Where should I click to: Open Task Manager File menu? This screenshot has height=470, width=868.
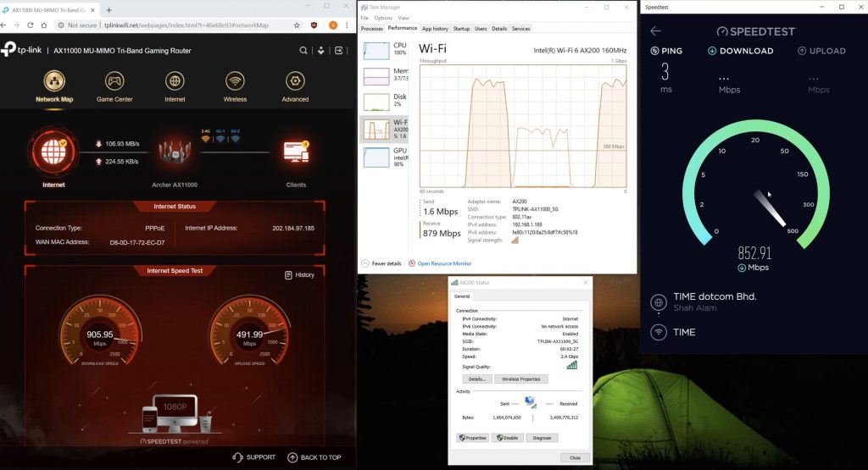pyautogui.click(x=364, y=19)
